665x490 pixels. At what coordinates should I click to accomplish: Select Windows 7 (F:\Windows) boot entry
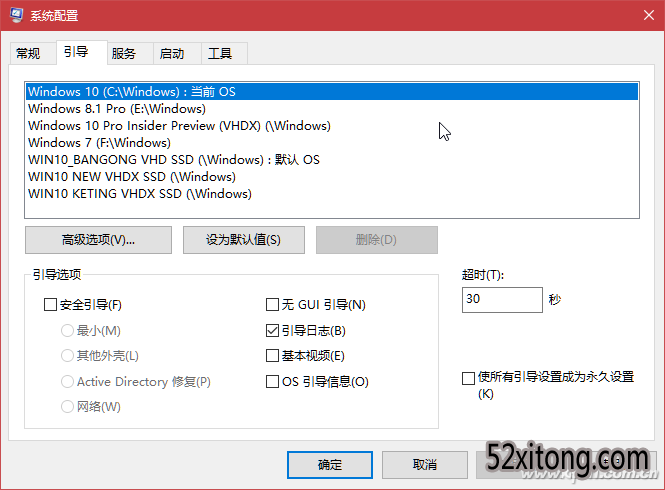332,143
